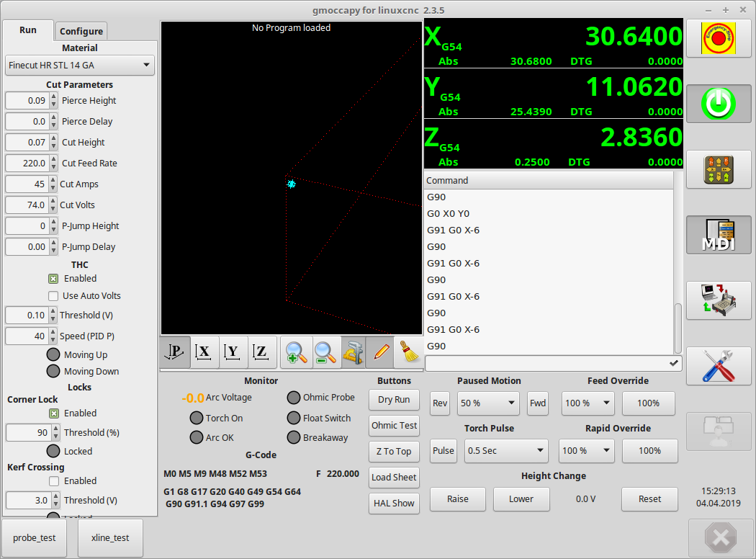Screen dimensions: 756x559
Task: Click the disabled user tabs icon
Action: tap(719, 431)
